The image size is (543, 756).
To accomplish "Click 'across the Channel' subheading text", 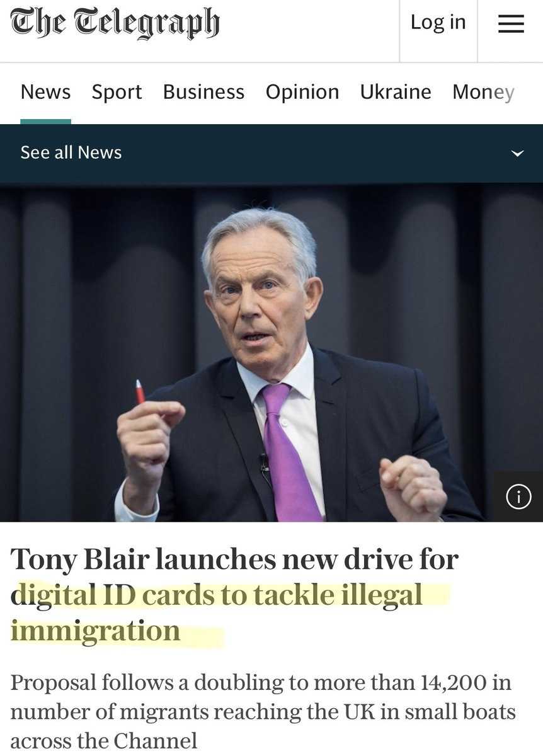I will pyautogui.click(x=104, y=740).
